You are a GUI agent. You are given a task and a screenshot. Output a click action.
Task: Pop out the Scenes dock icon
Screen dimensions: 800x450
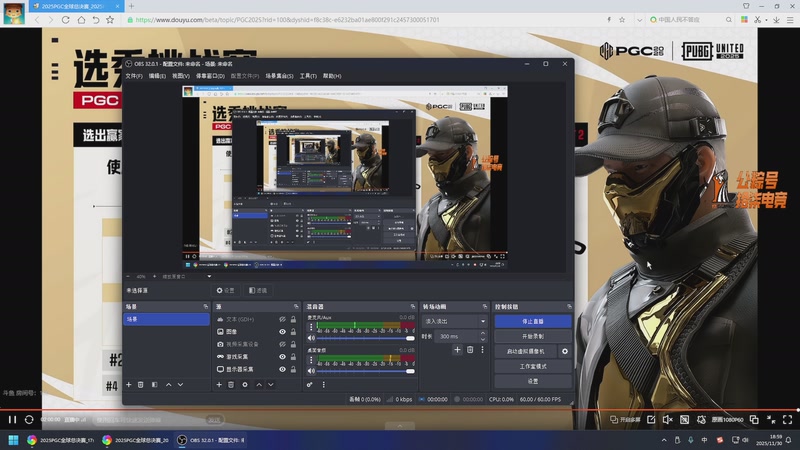coord(206,307)
